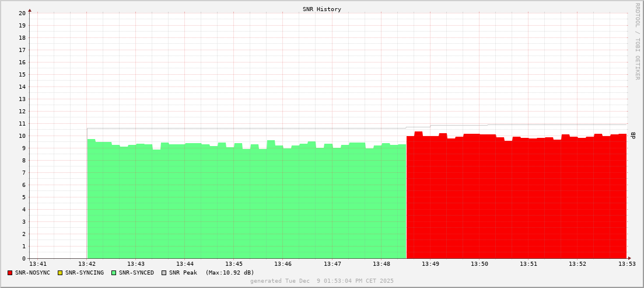Image resolution: width=644 pixels, height=288 pixels.
Task: Click the red arrow ending the x-axis
Action: [x=629, y=258]
